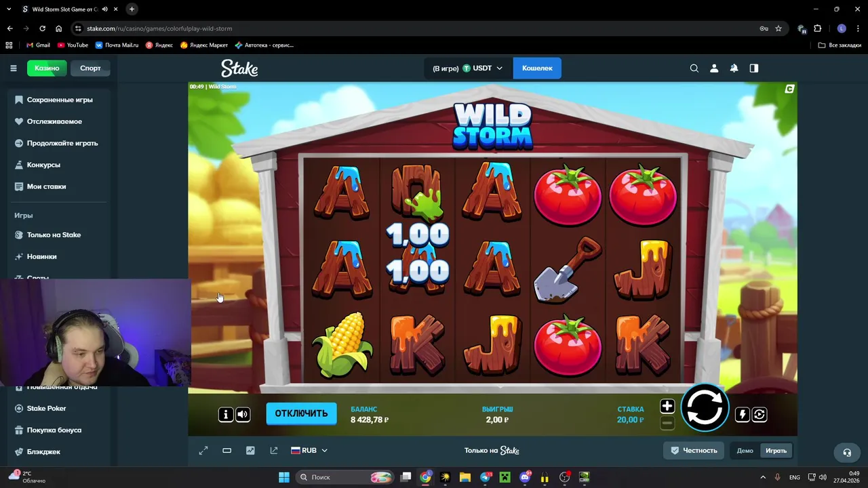The height and width of the screenshot is (488, 868).
Task: Click the Только на Stake label
Action: tap(492, 451)
